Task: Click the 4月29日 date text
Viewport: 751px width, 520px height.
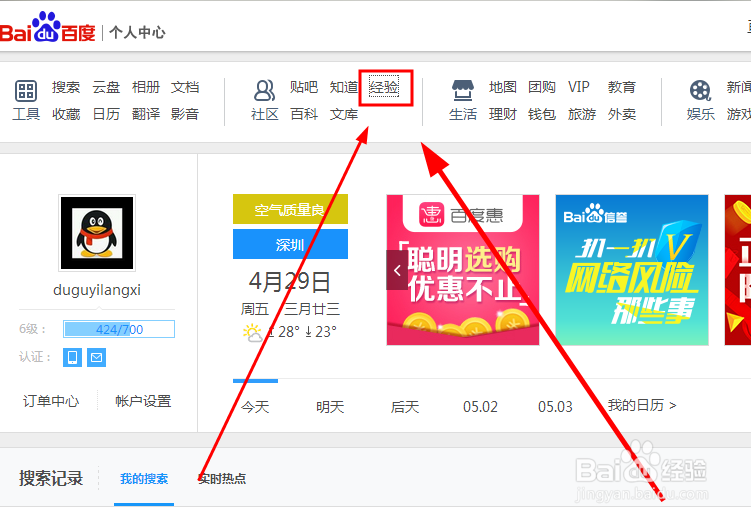Action: (x=290, y=282)
